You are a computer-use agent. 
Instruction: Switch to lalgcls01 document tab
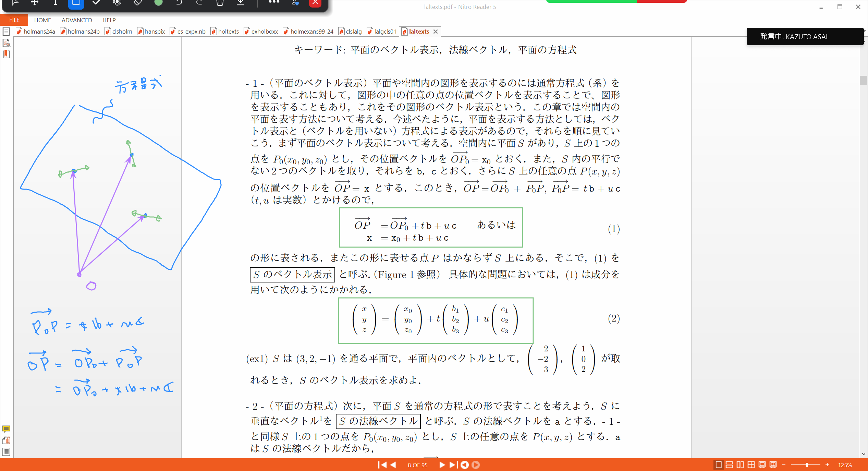coord(382,32)
